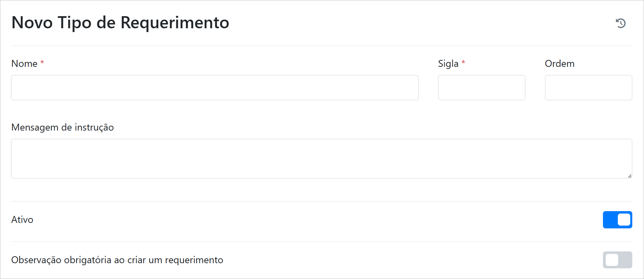Click the textarea resize handle

pyautogui.click(x=630, y=176)
